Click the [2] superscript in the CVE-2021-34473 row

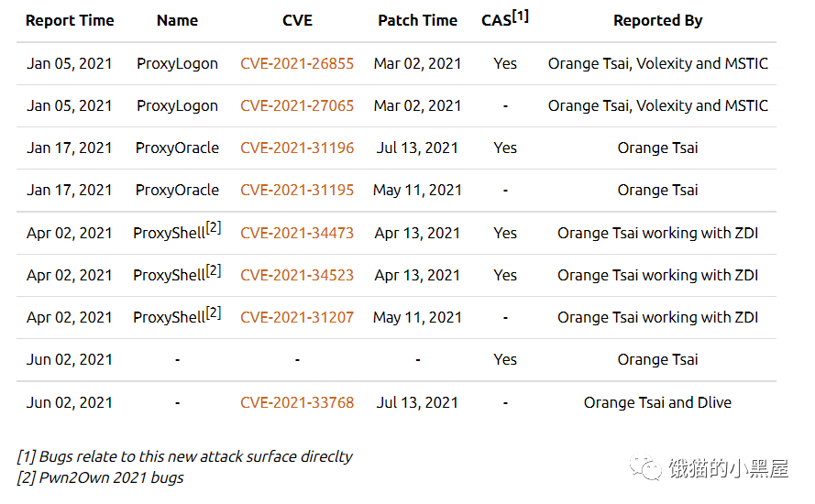pyautogui.click(x=214, y=227)
